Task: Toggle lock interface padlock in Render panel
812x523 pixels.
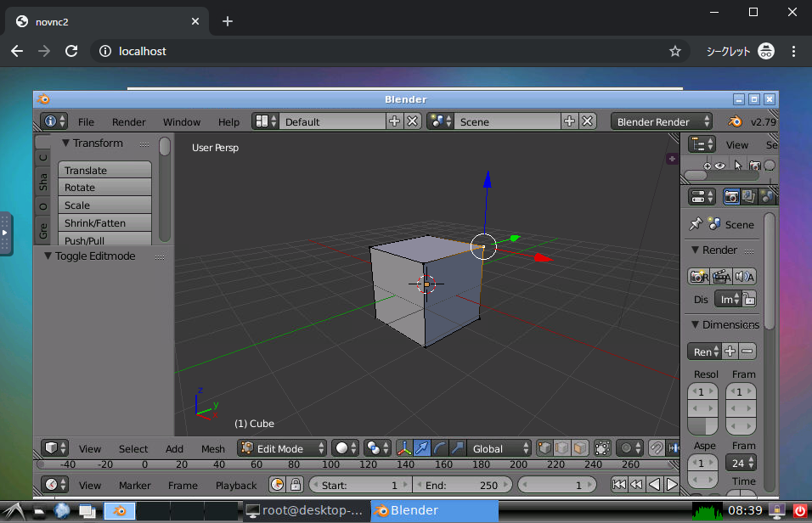Action: 747,299
